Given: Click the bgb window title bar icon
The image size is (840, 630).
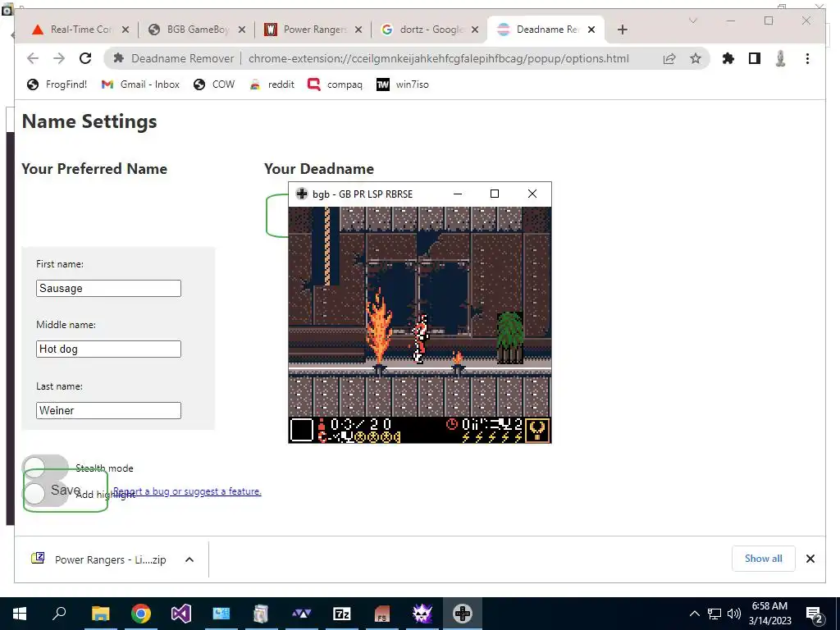Looking at the screenshot, I should click(x=302, y=194).
